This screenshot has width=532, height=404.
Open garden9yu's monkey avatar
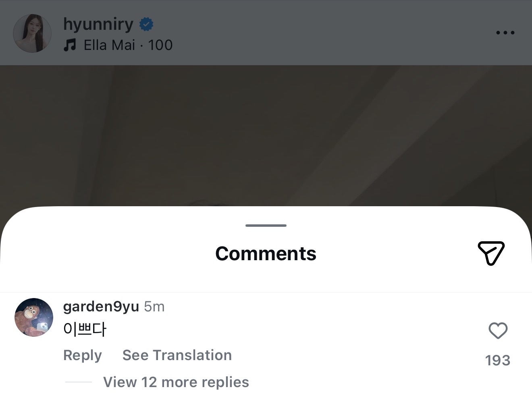coord(34,317)
